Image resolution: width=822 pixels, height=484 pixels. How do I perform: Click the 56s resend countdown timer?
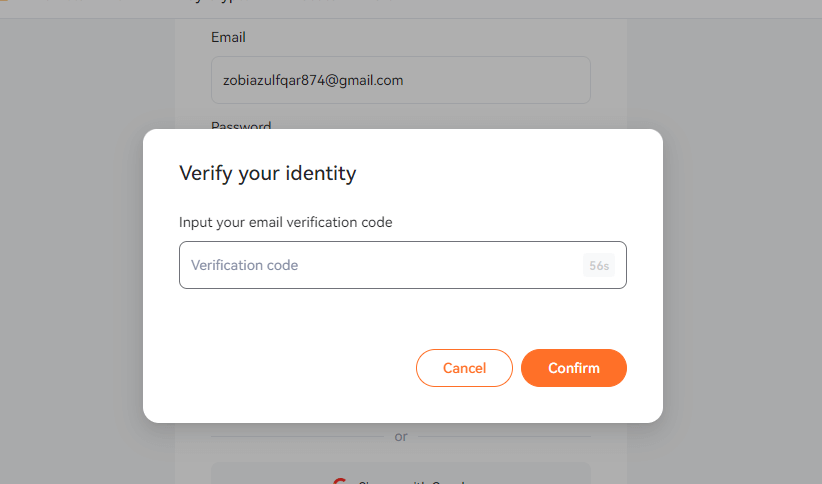(x=598, y=266)
